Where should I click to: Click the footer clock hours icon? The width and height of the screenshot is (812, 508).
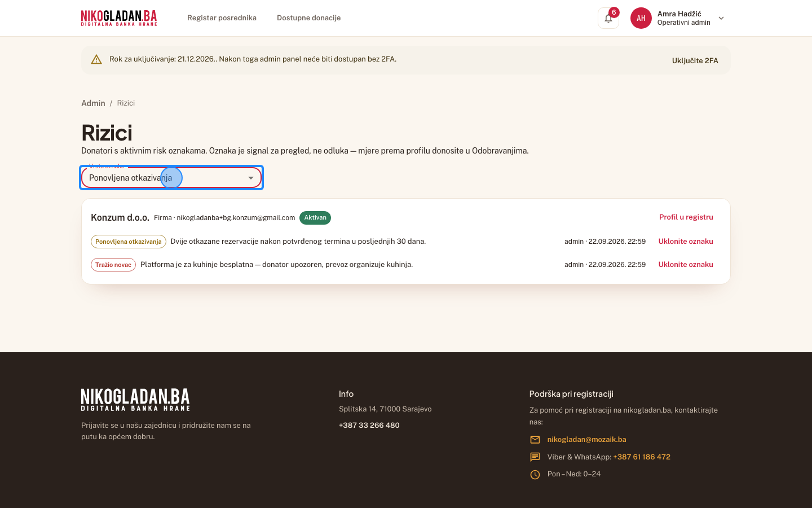(x=535, y=475)
